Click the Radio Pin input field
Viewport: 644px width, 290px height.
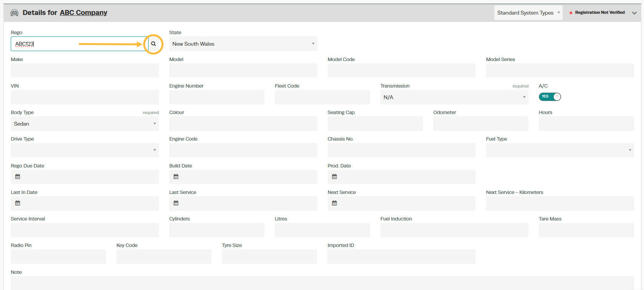pos(58,257)
